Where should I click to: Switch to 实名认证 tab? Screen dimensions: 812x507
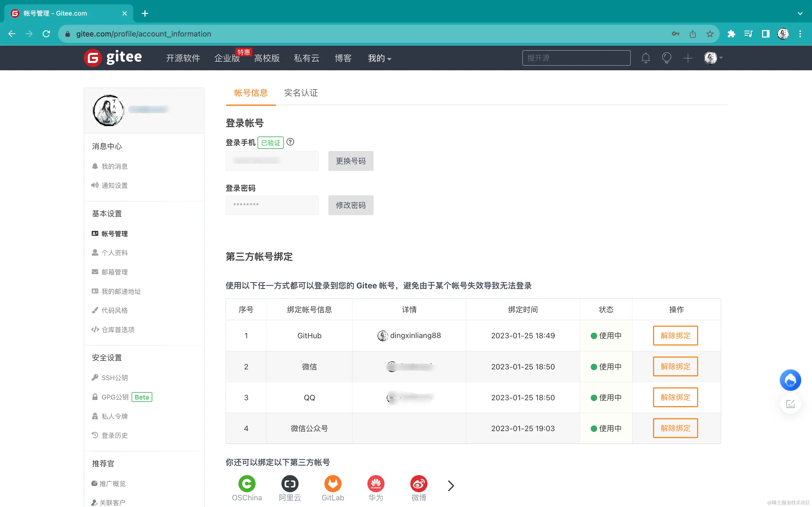(301, 93)
